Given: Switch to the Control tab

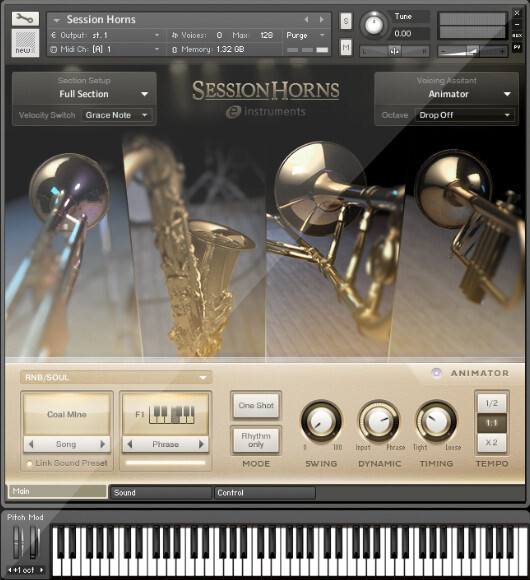Looking at the screenshot, I should pos(264,493).
